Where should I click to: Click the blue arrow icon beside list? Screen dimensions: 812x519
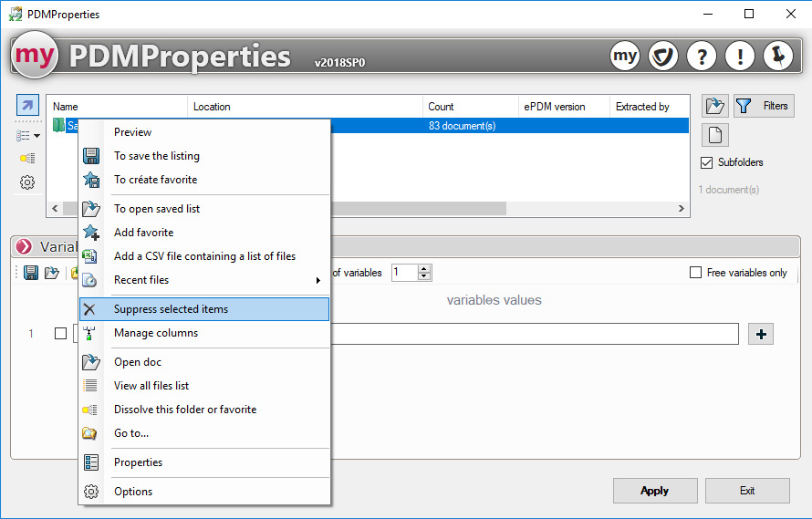point(27,106)
